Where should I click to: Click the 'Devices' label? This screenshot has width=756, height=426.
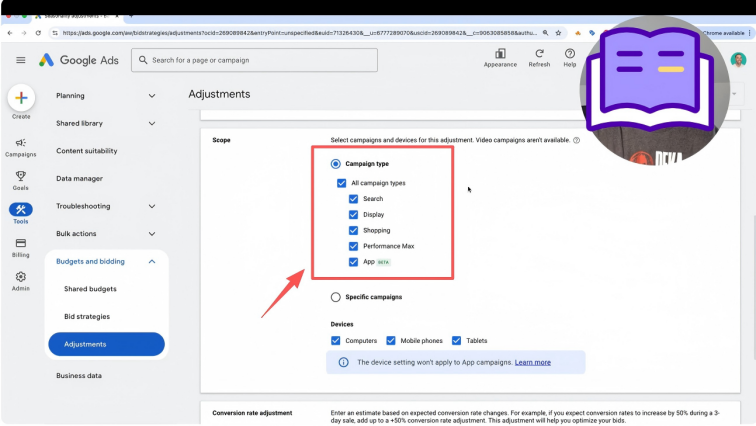[342, 324]
